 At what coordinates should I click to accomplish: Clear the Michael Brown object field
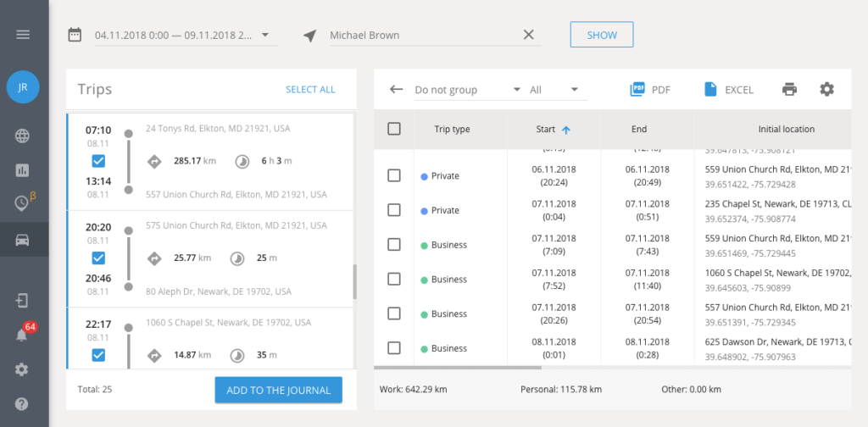pyautogui.click(x=529, y=35)
